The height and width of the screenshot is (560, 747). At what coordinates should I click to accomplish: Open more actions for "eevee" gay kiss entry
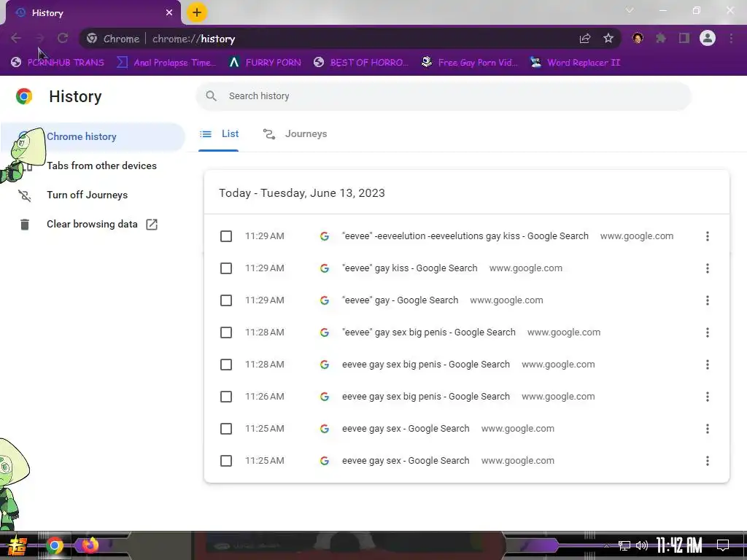708,268
